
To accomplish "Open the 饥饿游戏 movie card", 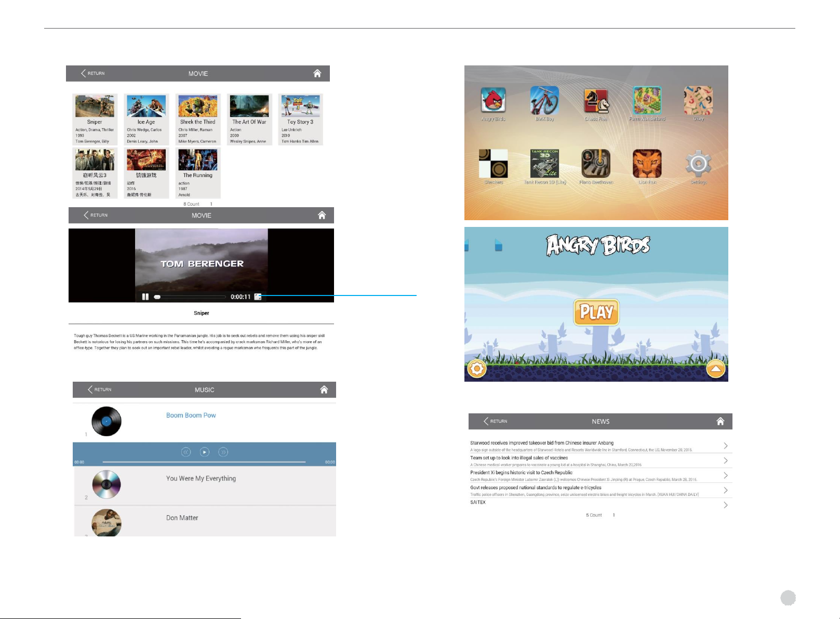I will [146, 173].
